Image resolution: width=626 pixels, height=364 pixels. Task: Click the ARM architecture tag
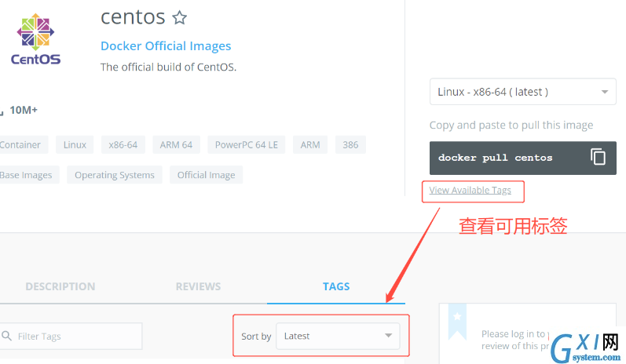pos(310,144)
